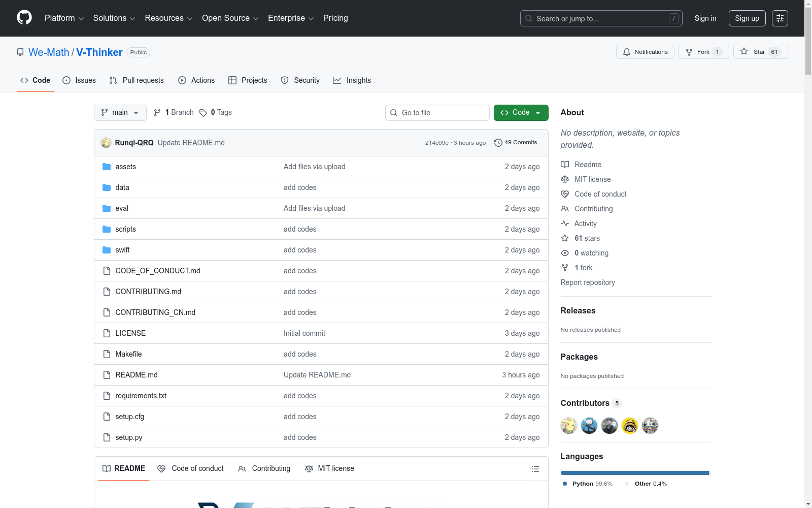
Task: Select the MIT license README tab
Action: (329, 468)
